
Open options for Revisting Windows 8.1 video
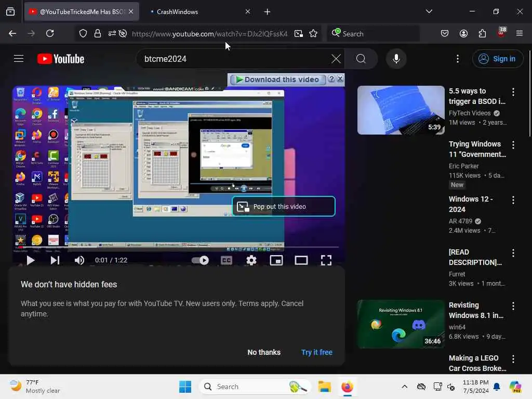coord(513,306)
